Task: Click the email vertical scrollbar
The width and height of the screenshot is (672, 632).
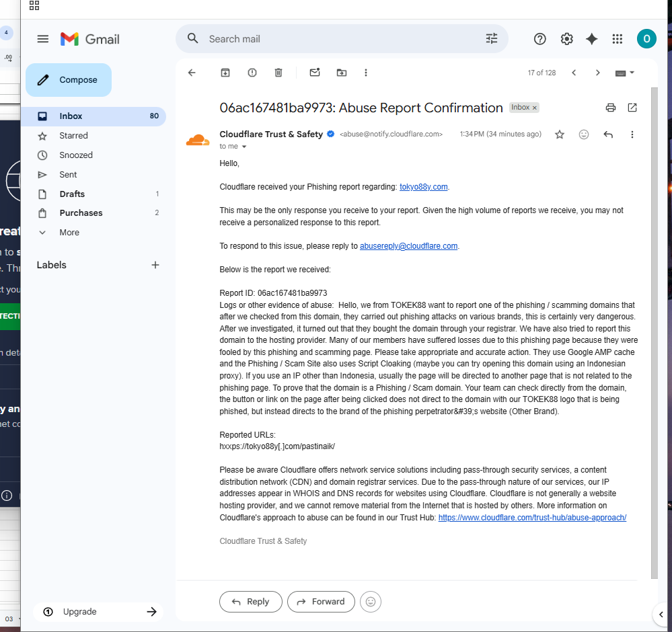Action: point(654,333)
